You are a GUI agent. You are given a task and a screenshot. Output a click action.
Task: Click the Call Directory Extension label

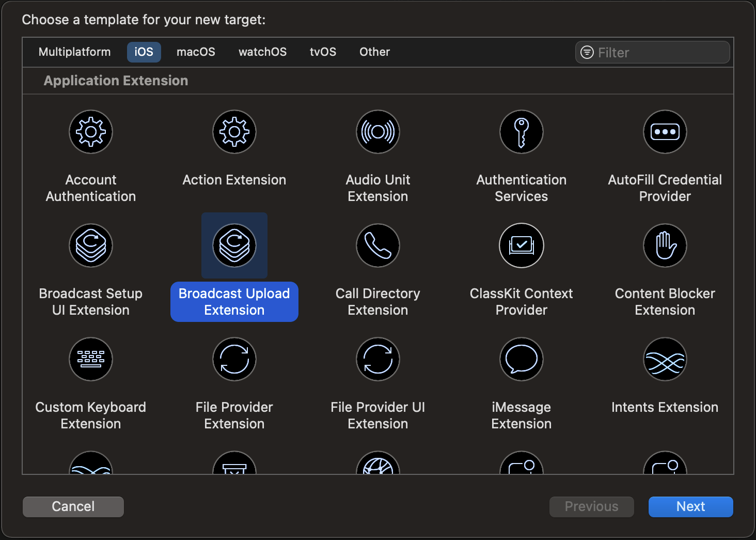click(x=378, y=302)
